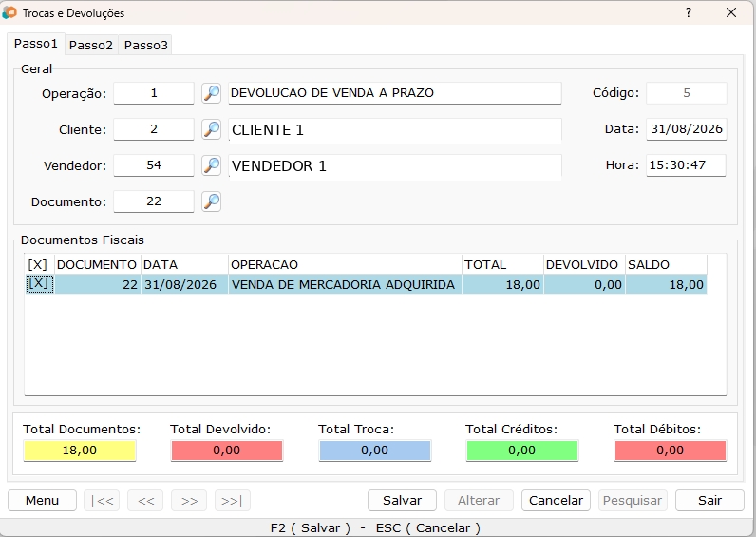Open the Cliente search magnifier
Viewport: 756px width, 537px height.
pyautogui.click(x=211, y=129)
